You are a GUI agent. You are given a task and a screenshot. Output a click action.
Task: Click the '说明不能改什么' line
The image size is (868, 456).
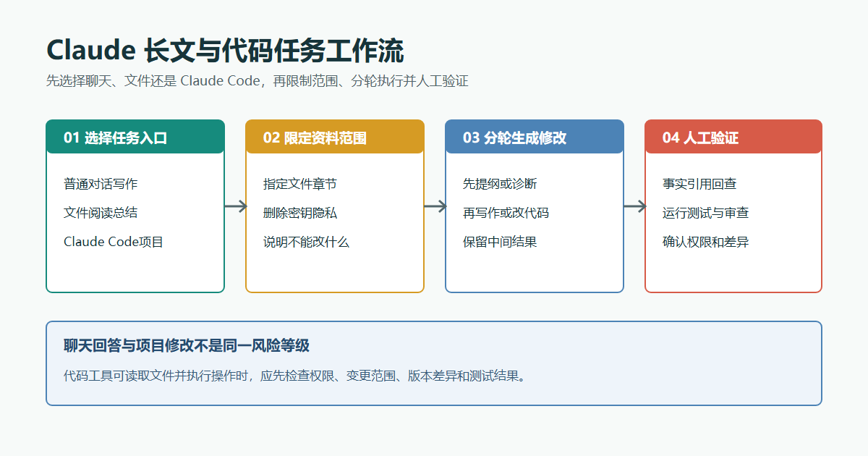(307, 242)
